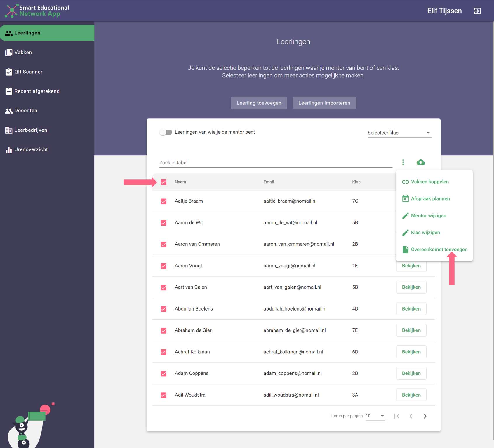Click the logout icon next to Elif Tijssen
Viewport: 494px width, 448px height.
coord(477,11)
